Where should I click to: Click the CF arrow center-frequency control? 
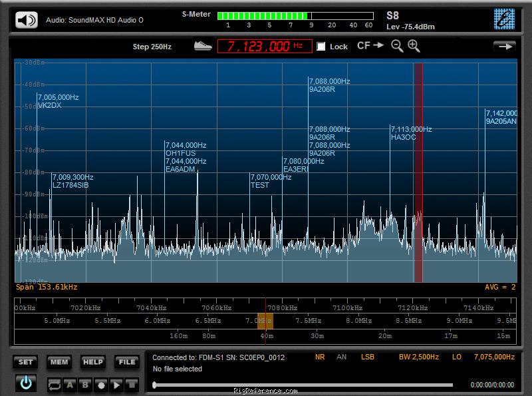(x=370, y=45)
